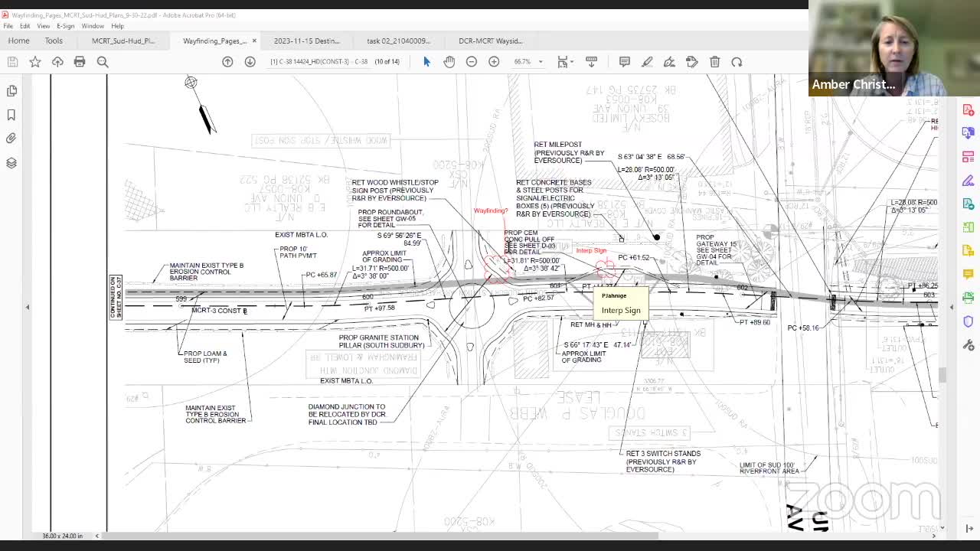This screenshot has height=551, width=980.
Task: Open Fill & Sign tool in right pane
Action: coord(969,181)
